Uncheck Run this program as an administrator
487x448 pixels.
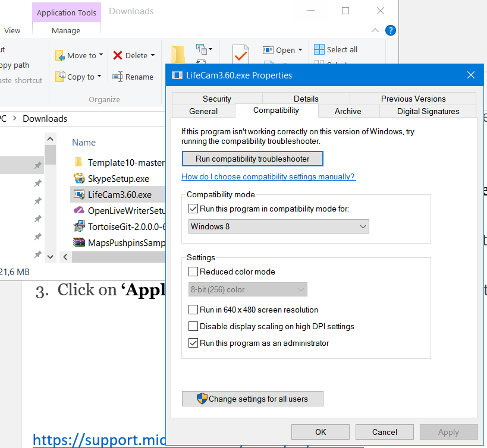click(193, 343)
